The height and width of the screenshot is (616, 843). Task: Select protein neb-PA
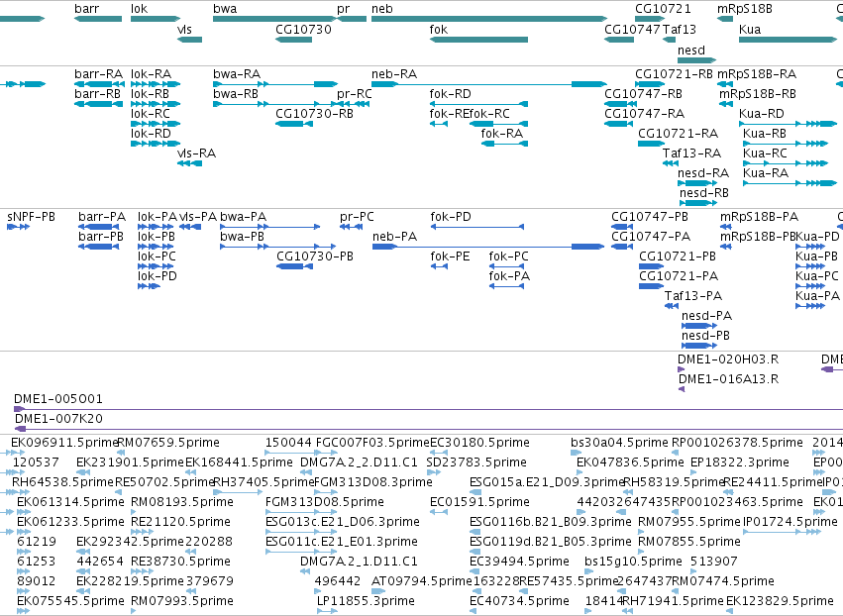point(394,237)
